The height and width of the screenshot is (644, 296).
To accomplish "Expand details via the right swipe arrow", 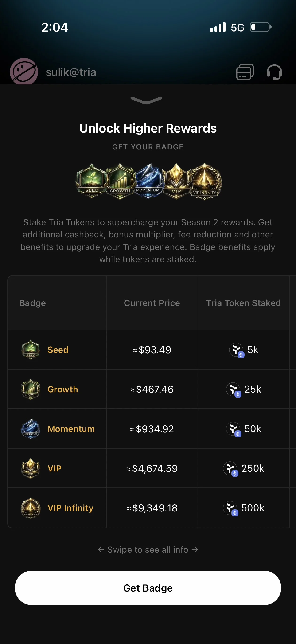I will [x=195, y=550].
